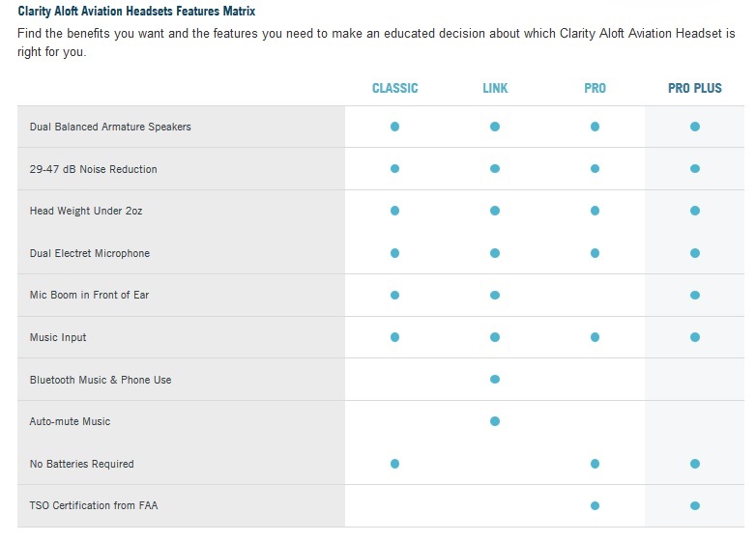Screen dimensions: 756x542
Task: Choose the PRO PLUS column header
Action: 695,88
